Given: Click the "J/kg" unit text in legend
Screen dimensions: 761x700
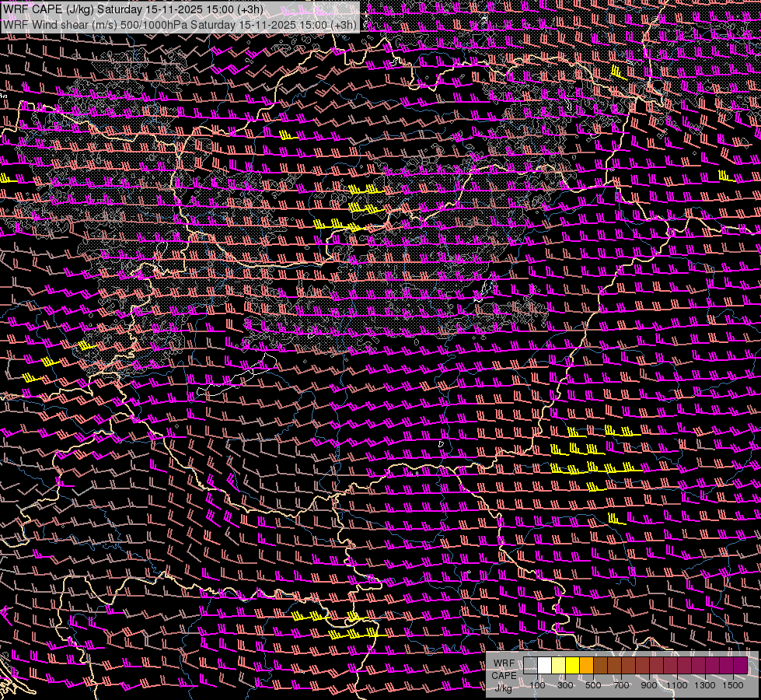Looking at the screenshot, I should 504,687.
